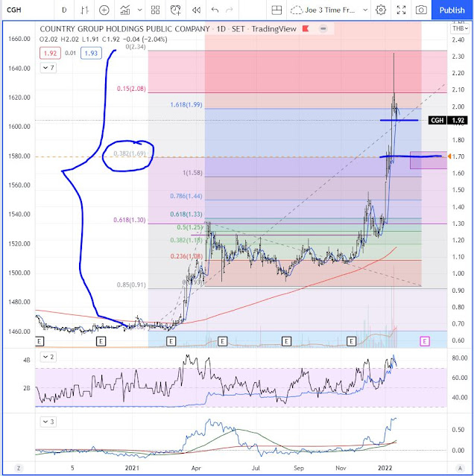This screenshot has width=474, height=476.
Task: Undo the last action arrow
Action: [215, 10]
